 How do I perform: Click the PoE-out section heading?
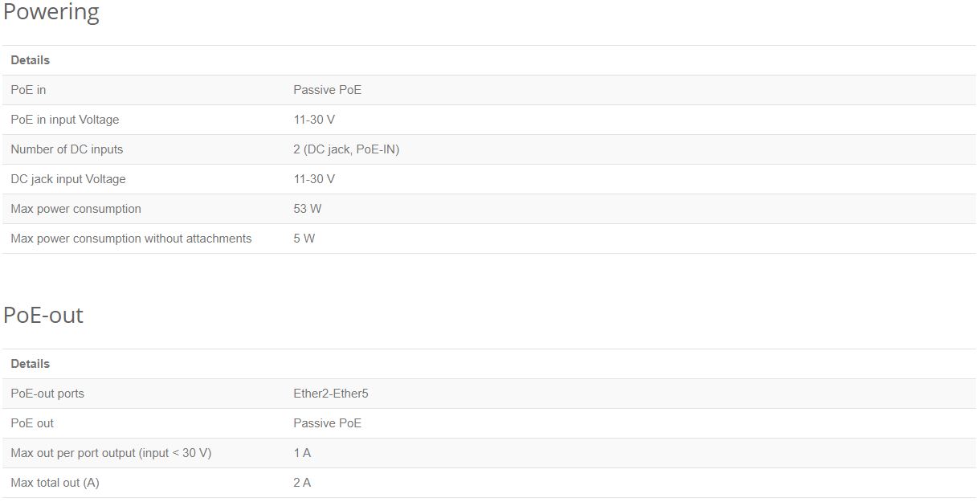(x=43, y=315)
